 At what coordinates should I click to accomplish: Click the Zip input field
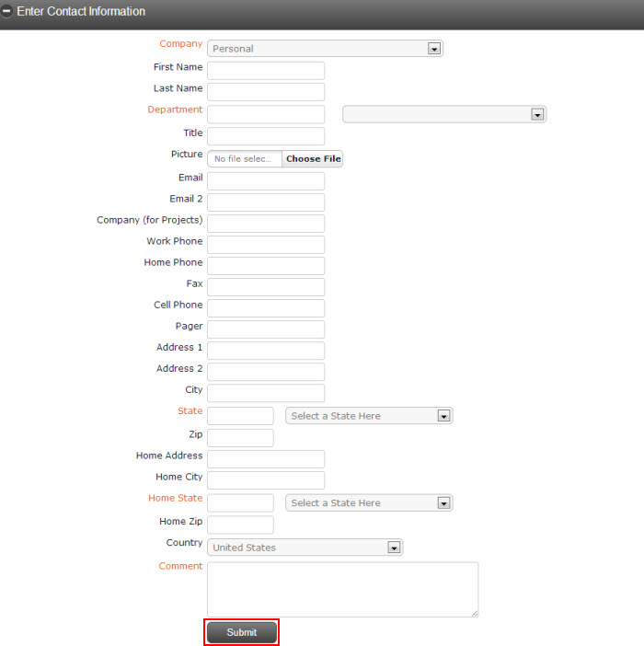(240, 437)
